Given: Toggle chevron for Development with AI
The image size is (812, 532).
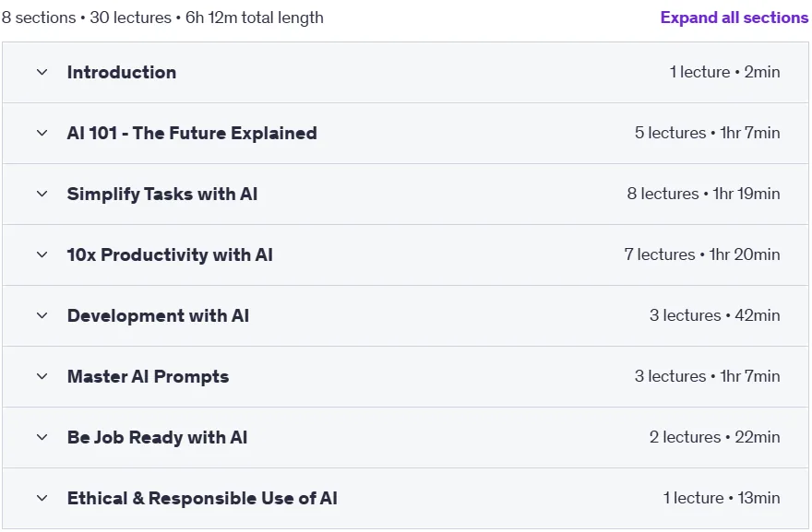Looking at the screenshot, I should [x=42, y=315].
